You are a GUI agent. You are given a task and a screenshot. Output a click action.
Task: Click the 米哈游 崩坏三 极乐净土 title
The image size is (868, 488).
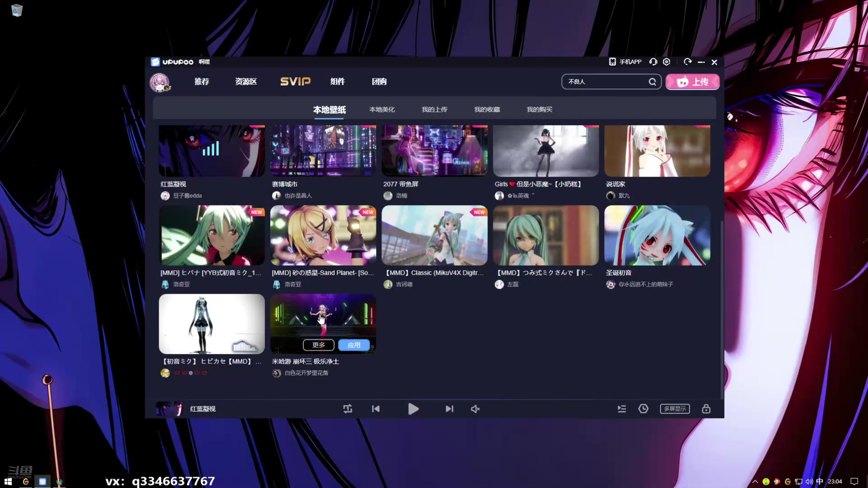pyautogui.click(x=305, y=361)
